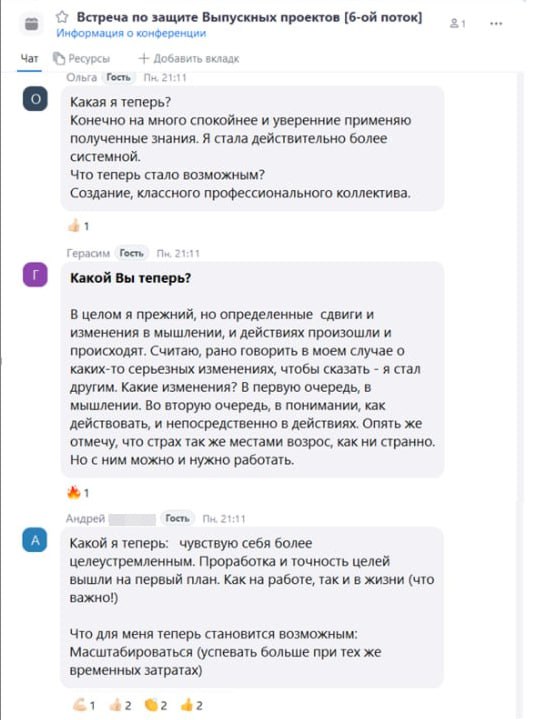Click Андрей's blue avatar
This screenshot has width=553, height=720.
(35, 540)
